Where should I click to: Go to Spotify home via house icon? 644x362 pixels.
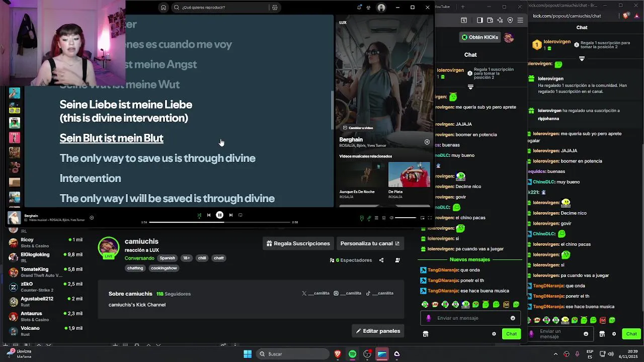(163, 8)
